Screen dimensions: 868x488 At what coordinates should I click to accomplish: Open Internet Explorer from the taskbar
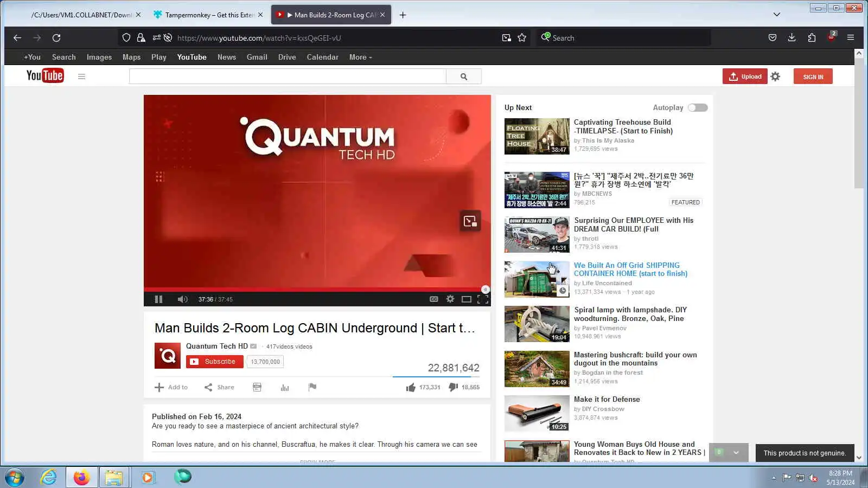(x=49, y=477)
